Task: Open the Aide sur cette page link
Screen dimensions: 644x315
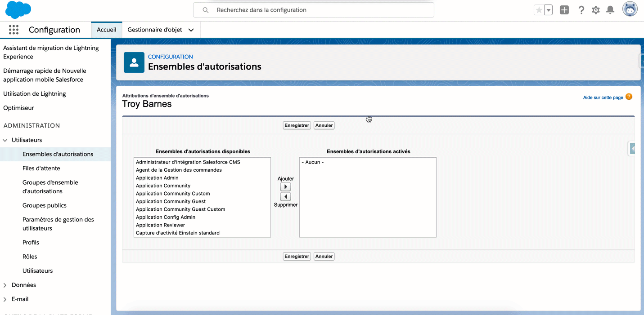Action: [x=603, y=98]
